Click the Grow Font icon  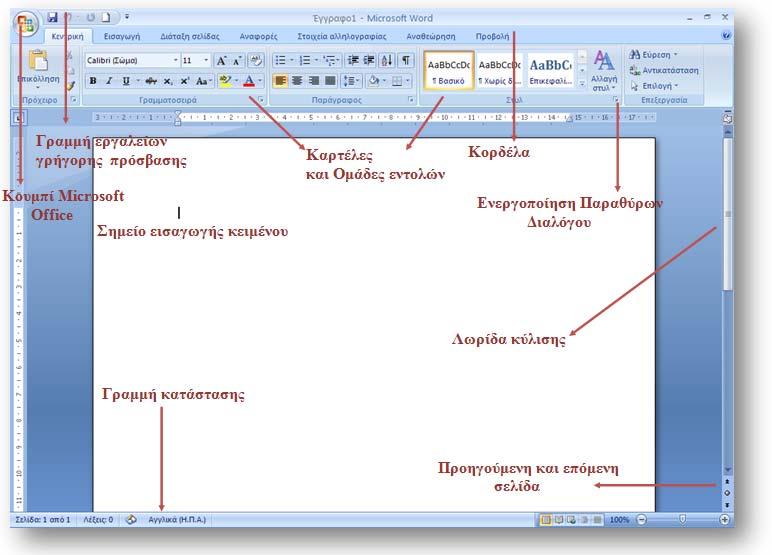click(222, 61)
